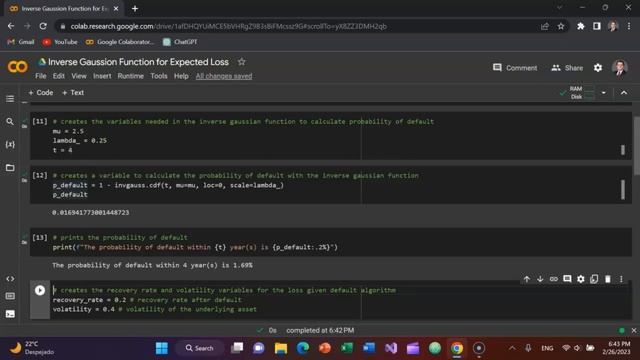Open cell editor settings gear

pos(580,279)
